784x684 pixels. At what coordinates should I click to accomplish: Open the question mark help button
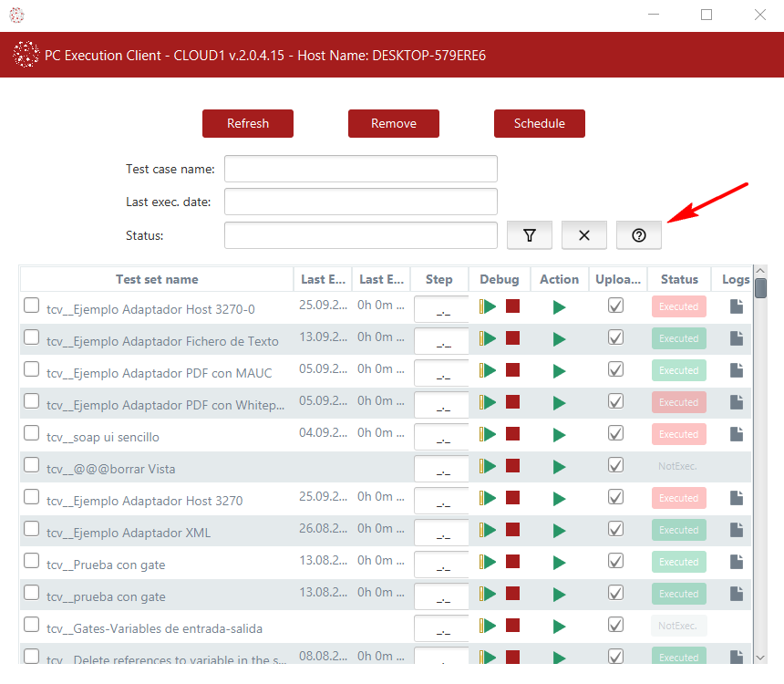(x=639, y=235)
